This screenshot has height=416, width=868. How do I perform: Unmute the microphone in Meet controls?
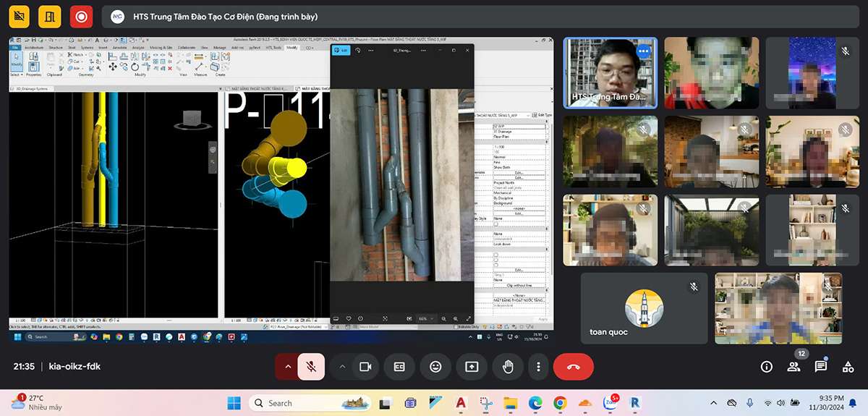click(x=311, y=367)
